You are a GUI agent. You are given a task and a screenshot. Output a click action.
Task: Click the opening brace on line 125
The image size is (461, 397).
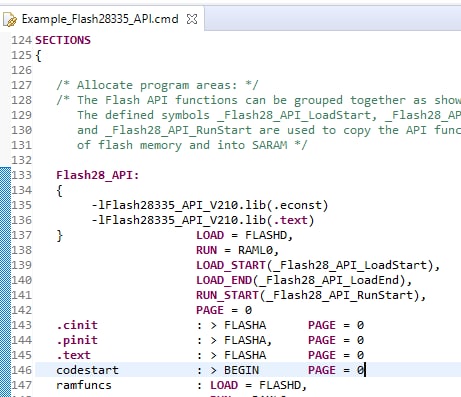click(39, 55)
